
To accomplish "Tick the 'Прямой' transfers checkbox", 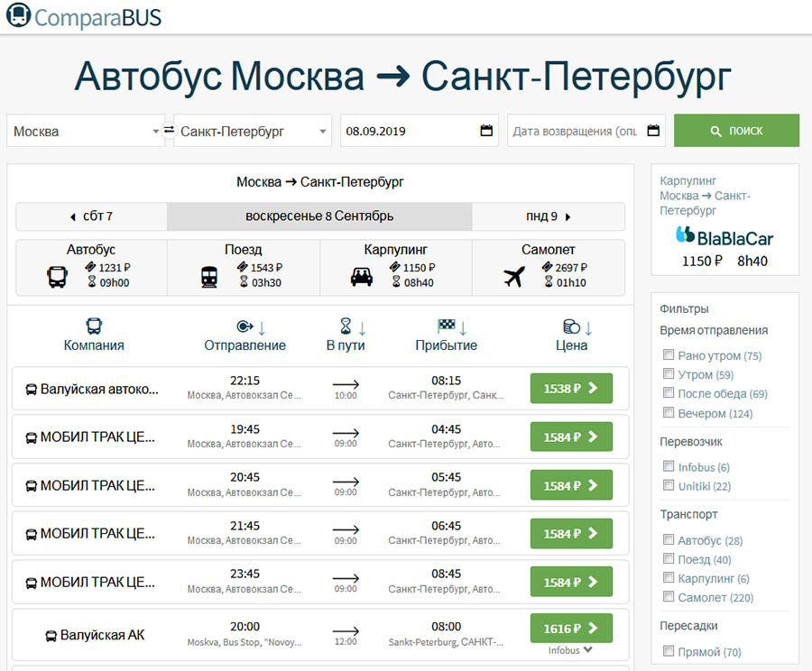I will (x=669, y=651).
